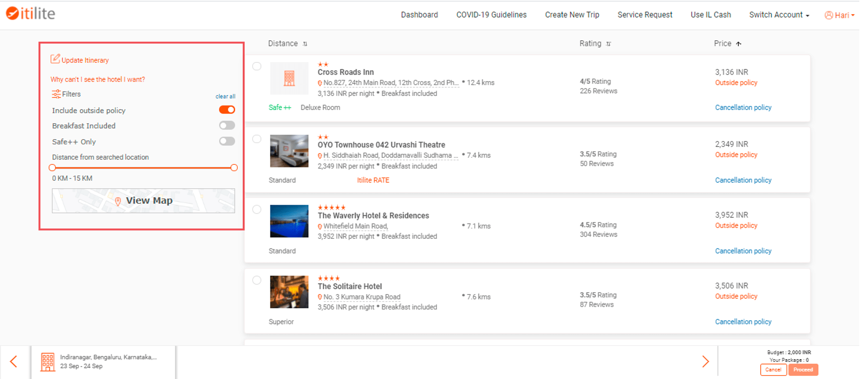Image resolution: width=868 pixels, height=379 pixels.
Task: Click Outside policy under 3,136 INR
Action: [x=736, y=83]
